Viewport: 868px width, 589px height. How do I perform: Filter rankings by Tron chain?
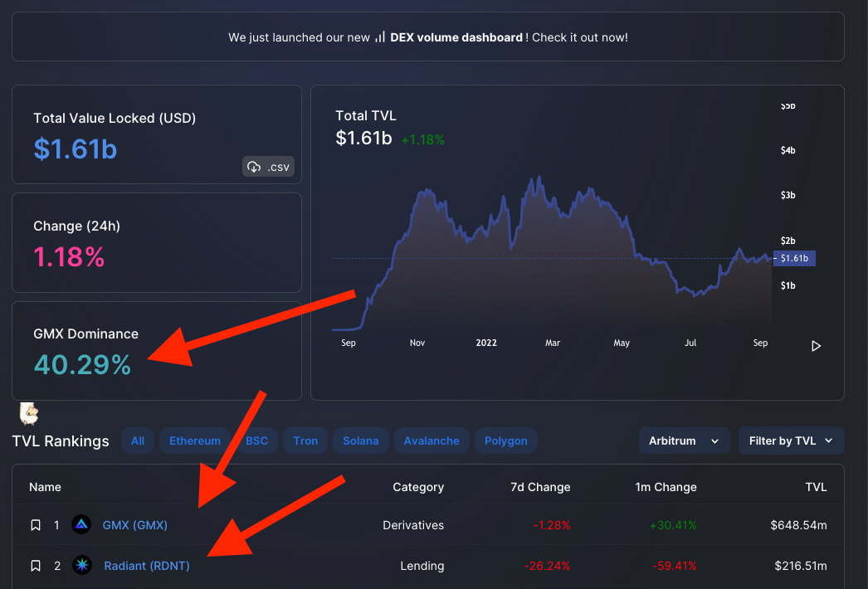[305, 441]
